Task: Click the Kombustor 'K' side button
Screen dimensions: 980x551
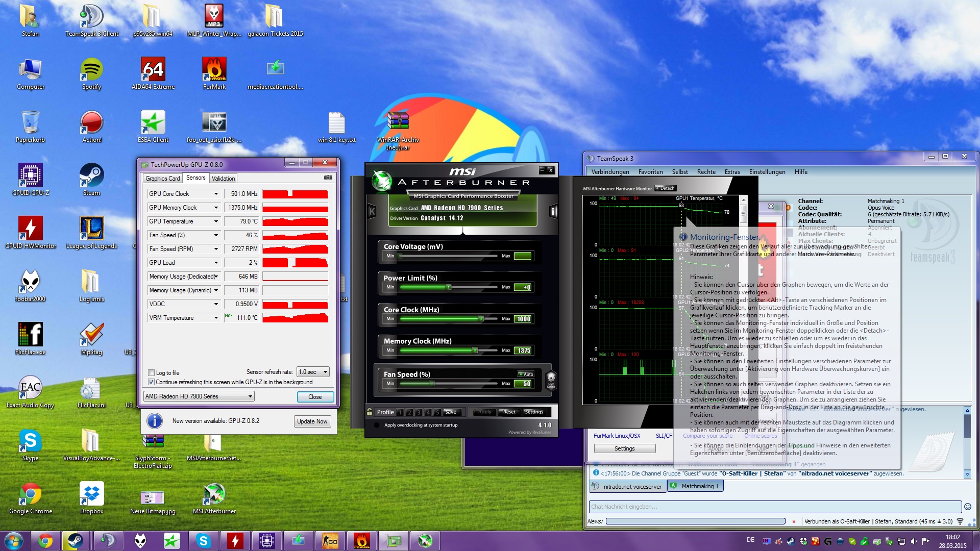Action: pyautogui.click(x=372, y=211)
